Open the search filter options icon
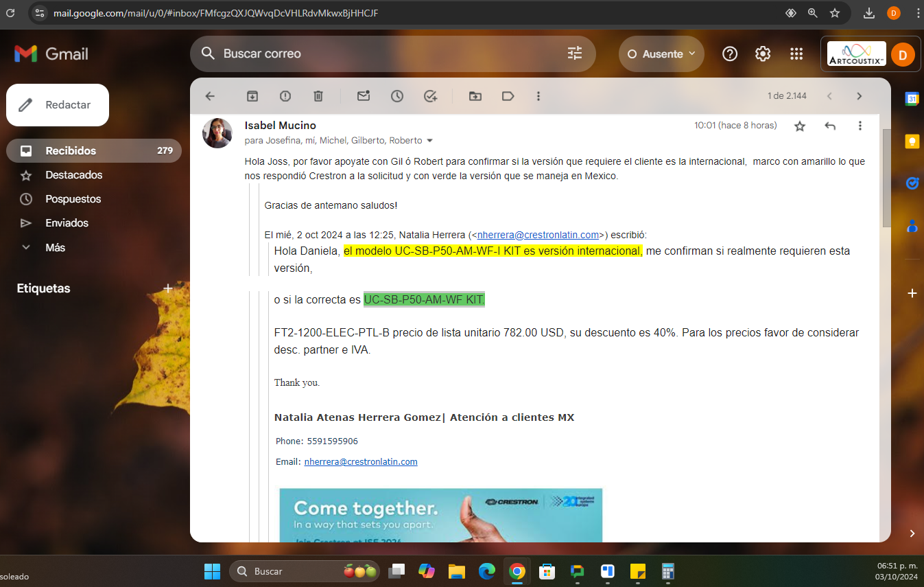924x587 pixels. (575, 54)
